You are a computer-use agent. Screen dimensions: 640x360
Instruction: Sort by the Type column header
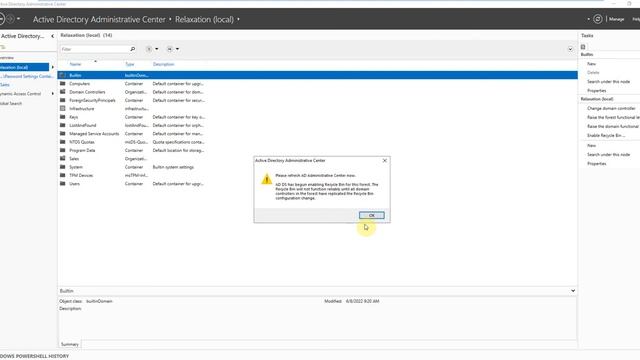(x=129, y=64)
